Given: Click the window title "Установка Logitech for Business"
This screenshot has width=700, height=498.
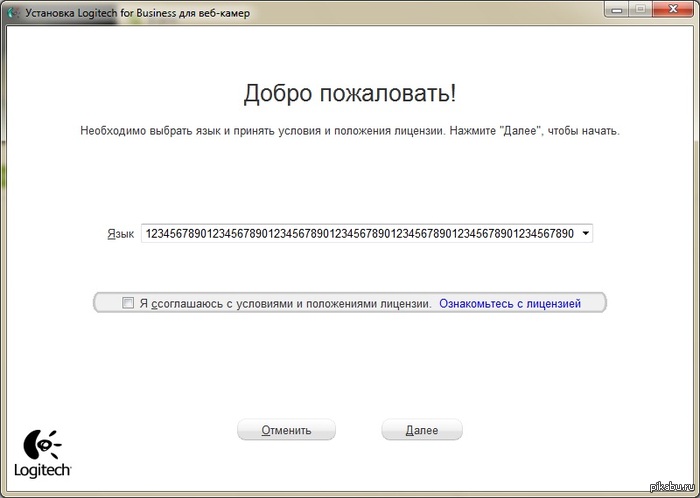Looking at the screenshot, I should tap(130, 13).
